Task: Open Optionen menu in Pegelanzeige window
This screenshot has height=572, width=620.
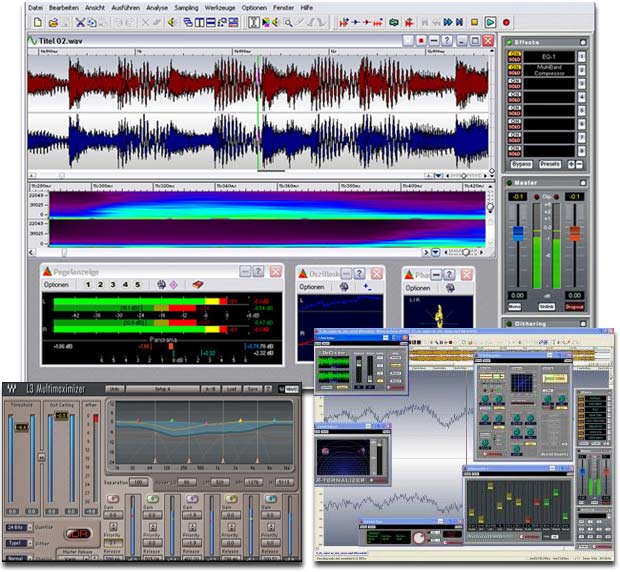Action: (x=56, y=285)
